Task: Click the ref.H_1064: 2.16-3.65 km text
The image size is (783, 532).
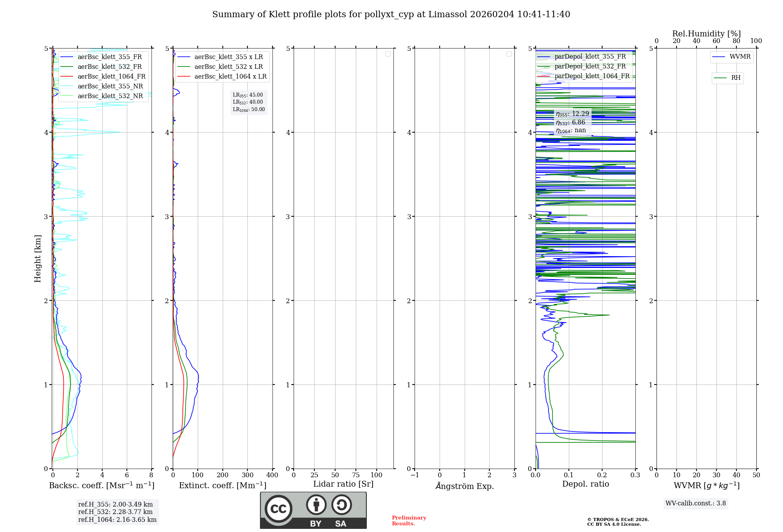Action: 117,519
